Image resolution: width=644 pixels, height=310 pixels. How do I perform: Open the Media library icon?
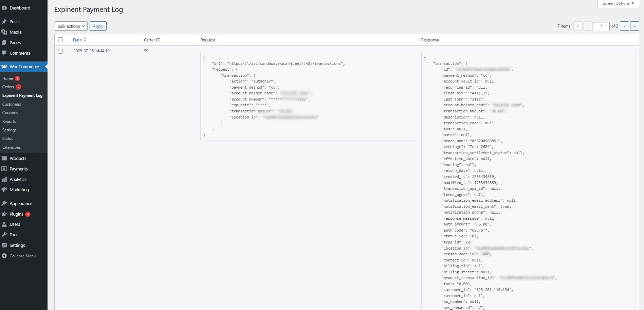(x=5, y=32)
